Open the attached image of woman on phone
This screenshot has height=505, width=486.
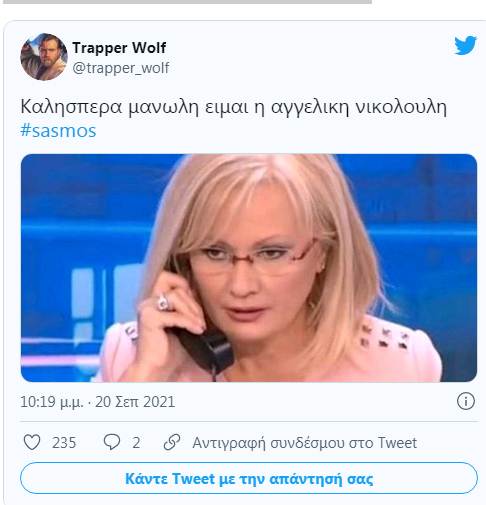[249, 268]
